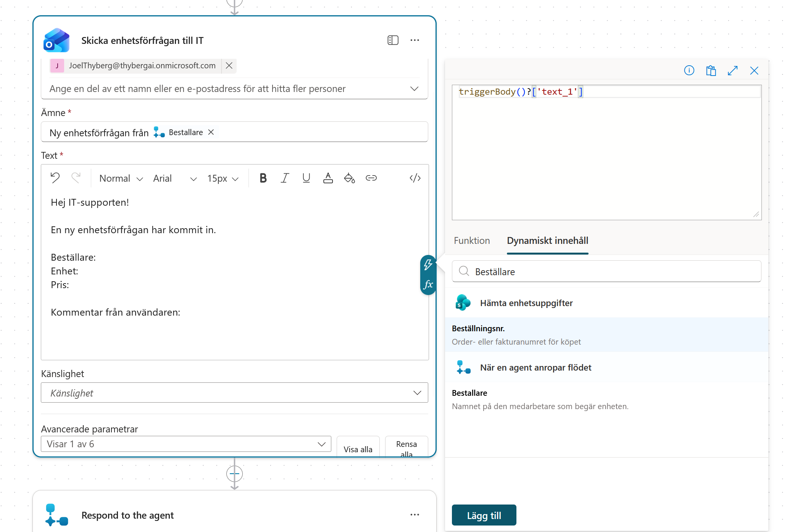Click the Beställare search field
This screenshot has height=532, width=792.
[607, 271]
